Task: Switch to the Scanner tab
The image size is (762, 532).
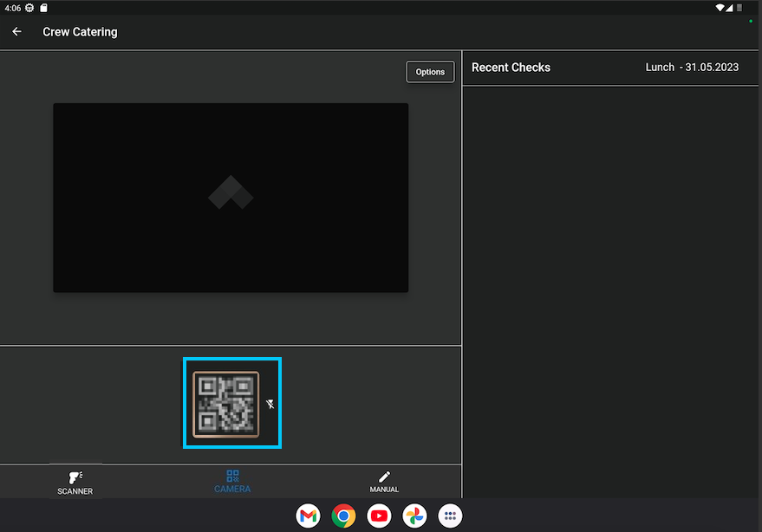Action: pos(75,483)
